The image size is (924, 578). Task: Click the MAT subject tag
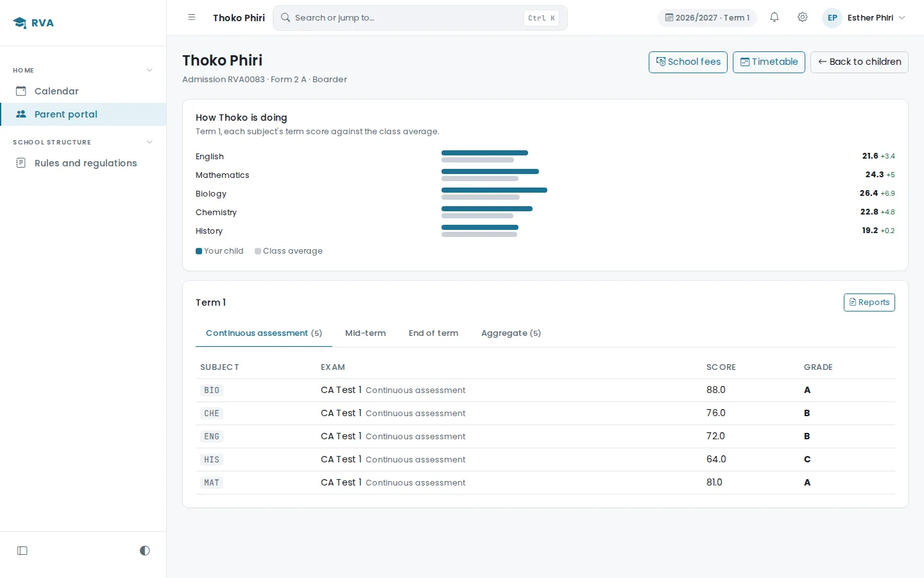(x=212, y=483)
